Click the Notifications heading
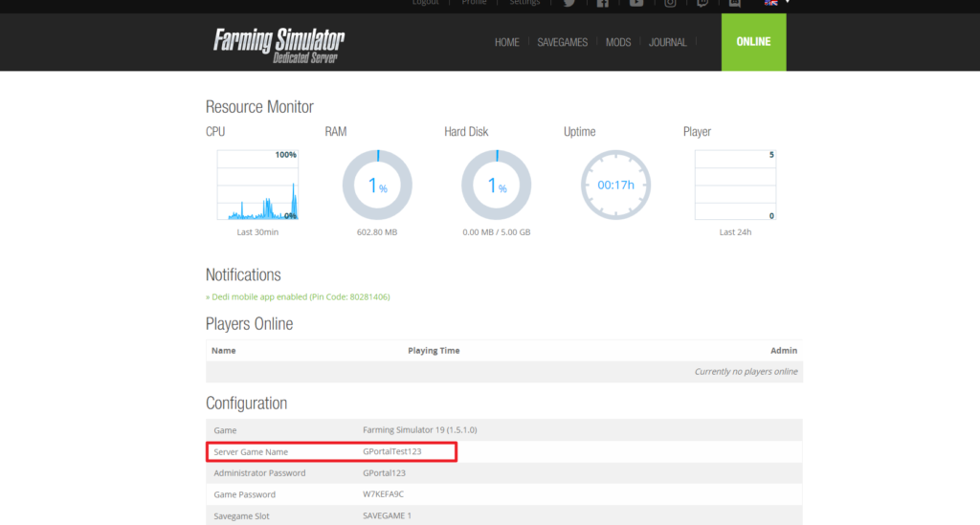Image resolution: width=980 pixels, height=525 pixels. [x=243, y=274]
